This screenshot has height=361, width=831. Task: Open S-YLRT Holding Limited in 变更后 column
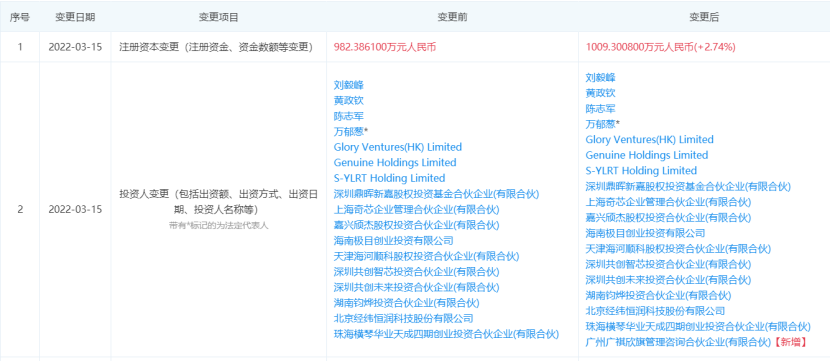(641, 171)
